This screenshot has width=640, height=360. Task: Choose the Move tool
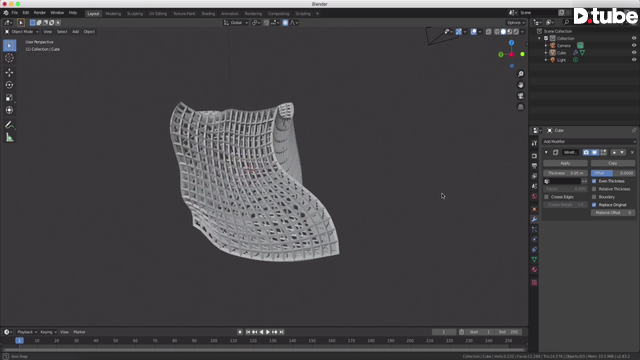point(9,73)
